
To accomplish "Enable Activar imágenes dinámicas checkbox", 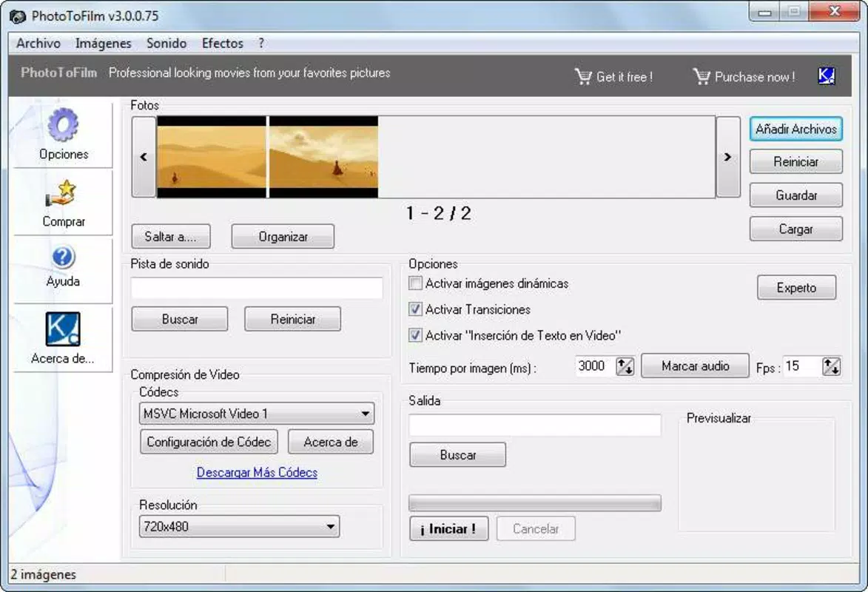I will click(415, 283).
